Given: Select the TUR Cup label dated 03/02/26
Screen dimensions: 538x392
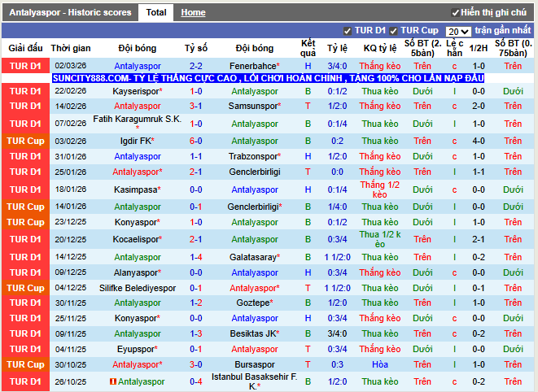Looking at the screenshot, I should point(25,141).
